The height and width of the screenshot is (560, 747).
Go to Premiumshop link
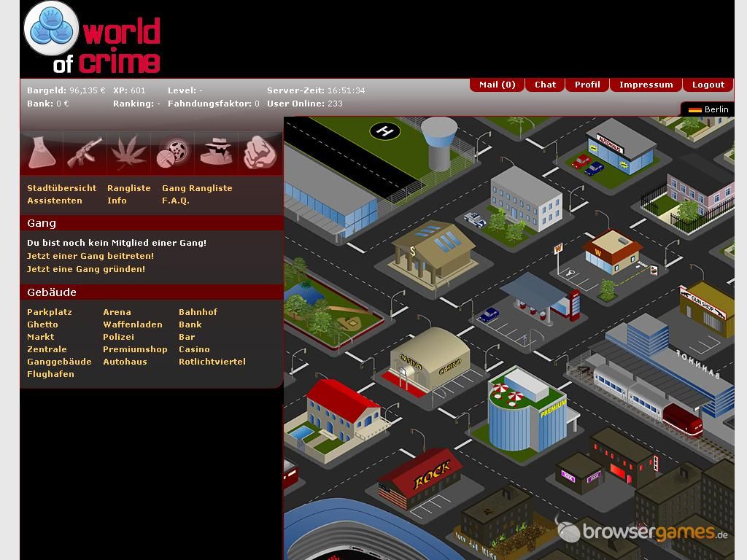(135, 349)
